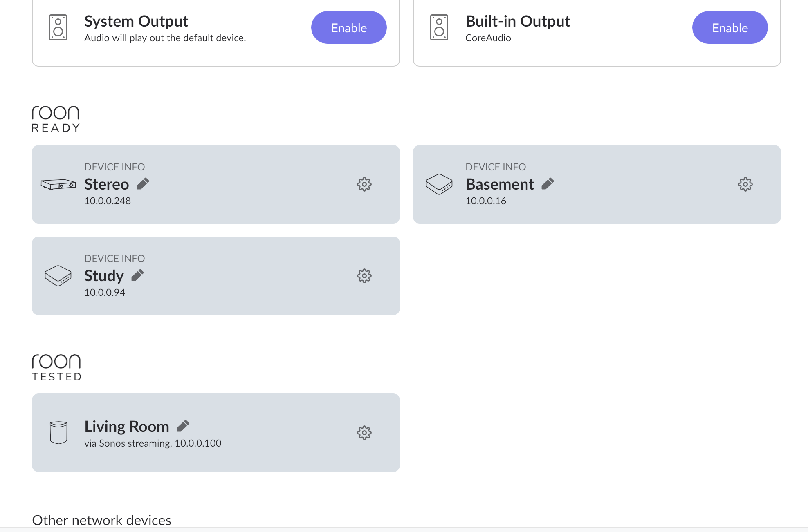This screenshot has height=532, width=808.
Task: Edit the Study zone name pencil
Action: click(x=137, y=275)
